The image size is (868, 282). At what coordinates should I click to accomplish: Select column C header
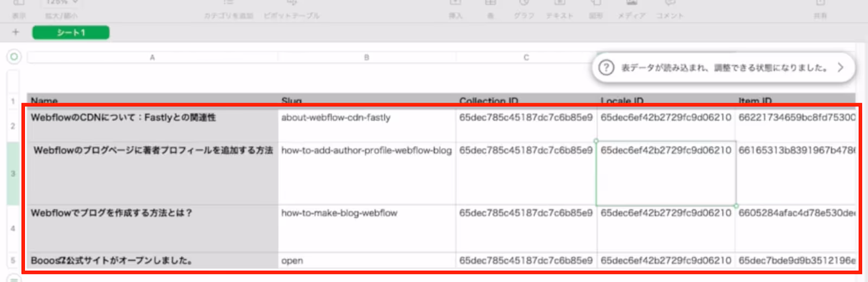pos(526,57)
